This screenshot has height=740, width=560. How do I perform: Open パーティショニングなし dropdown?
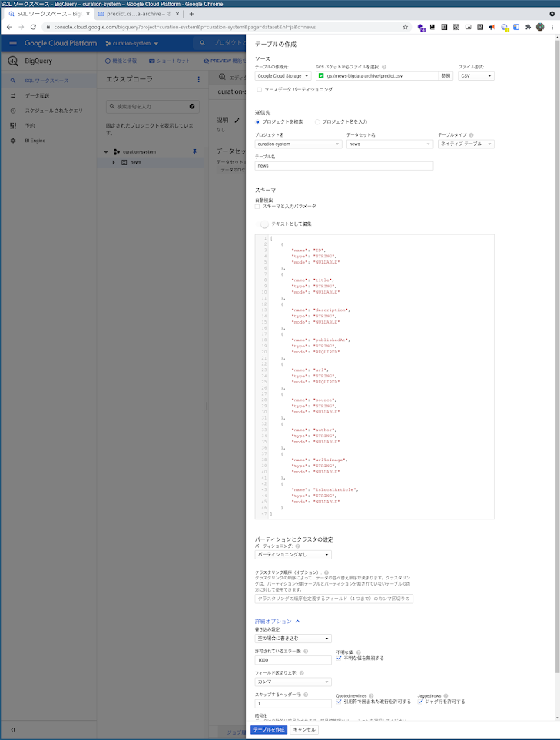(x=293, y=555)
